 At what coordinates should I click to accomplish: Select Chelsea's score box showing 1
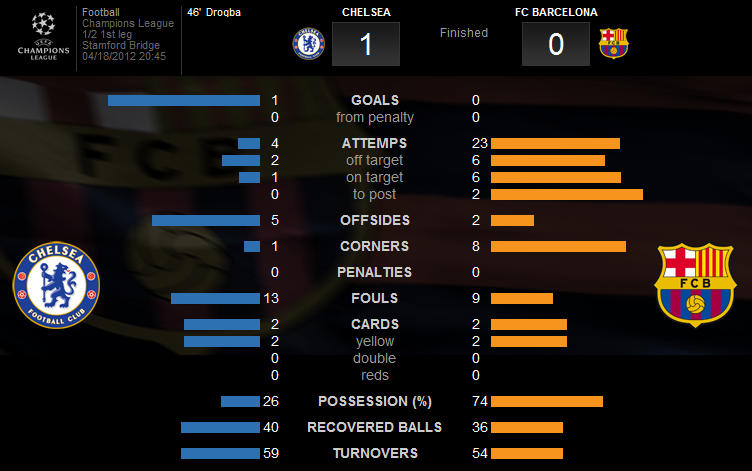click(x=366, y=44)
